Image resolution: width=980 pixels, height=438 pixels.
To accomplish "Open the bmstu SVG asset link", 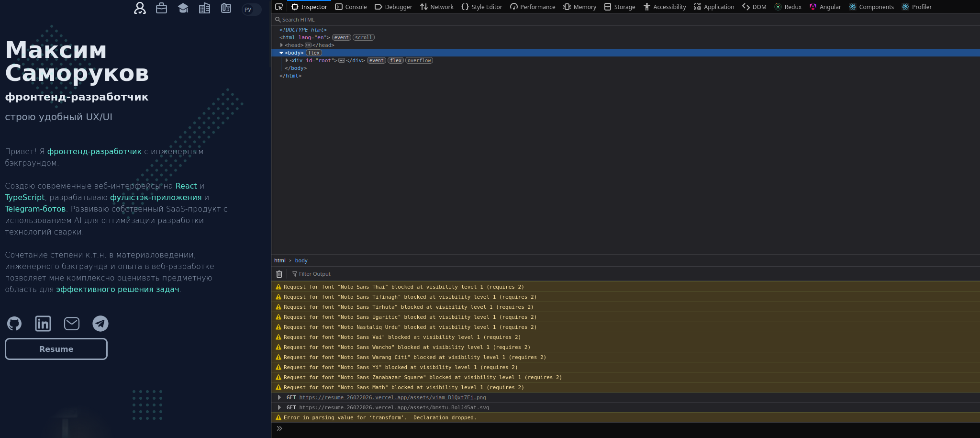I will tap(394, 408).
